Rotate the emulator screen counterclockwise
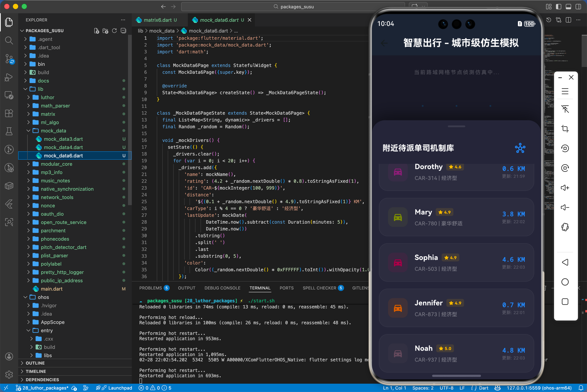 (565, 148)
